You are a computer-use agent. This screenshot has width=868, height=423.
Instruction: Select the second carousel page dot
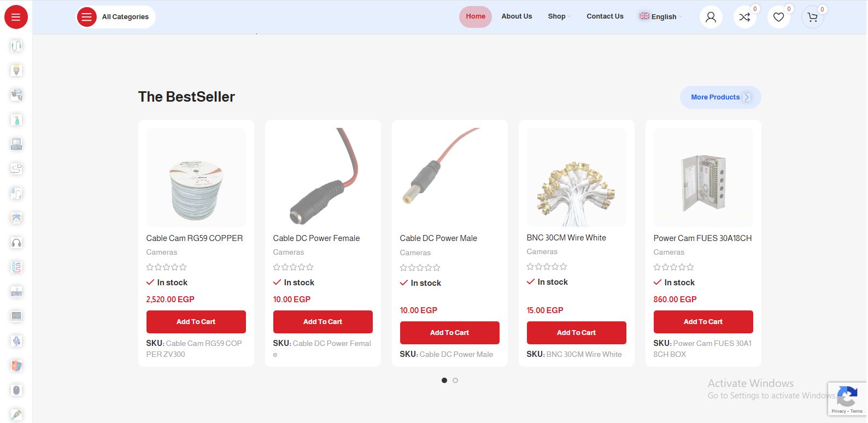(455, 380)
